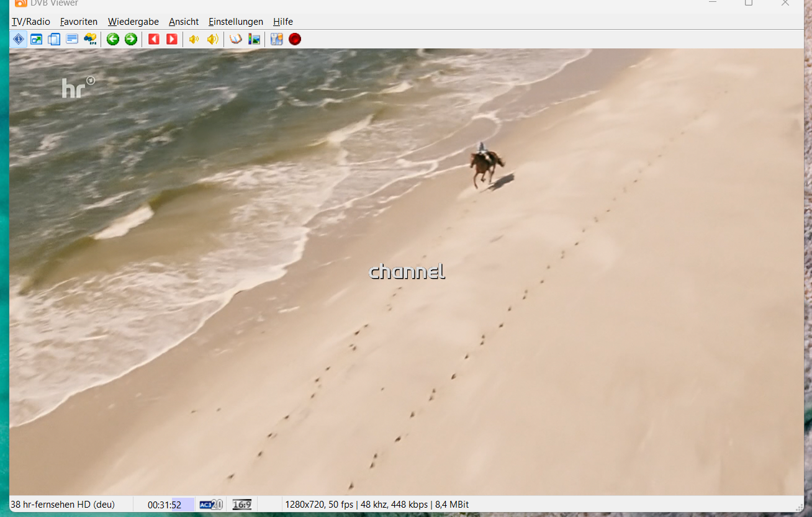Toggle fullscreen window mode icon
Viewport: 812px width, 517px height.
tap(37, 39)
